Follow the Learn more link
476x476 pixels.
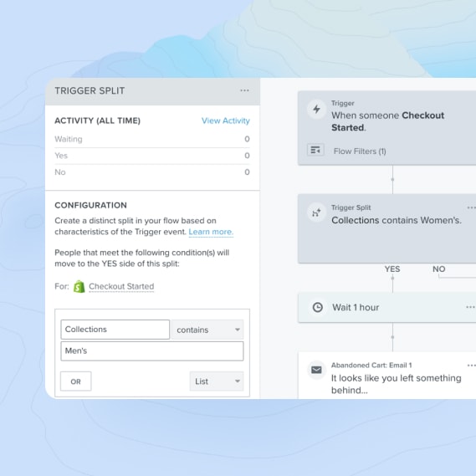pyautogui.click(x=211, y=232)
